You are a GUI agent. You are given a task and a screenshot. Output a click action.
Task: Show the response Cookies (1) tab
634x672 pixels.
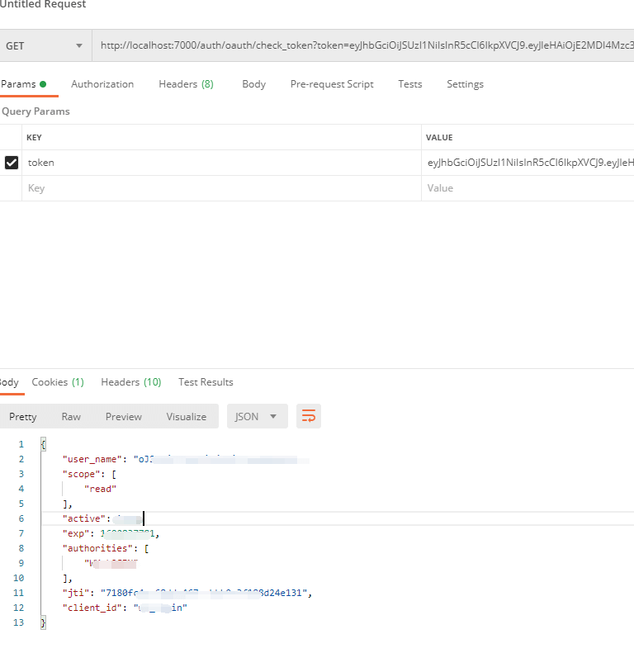tap(58, 382)
